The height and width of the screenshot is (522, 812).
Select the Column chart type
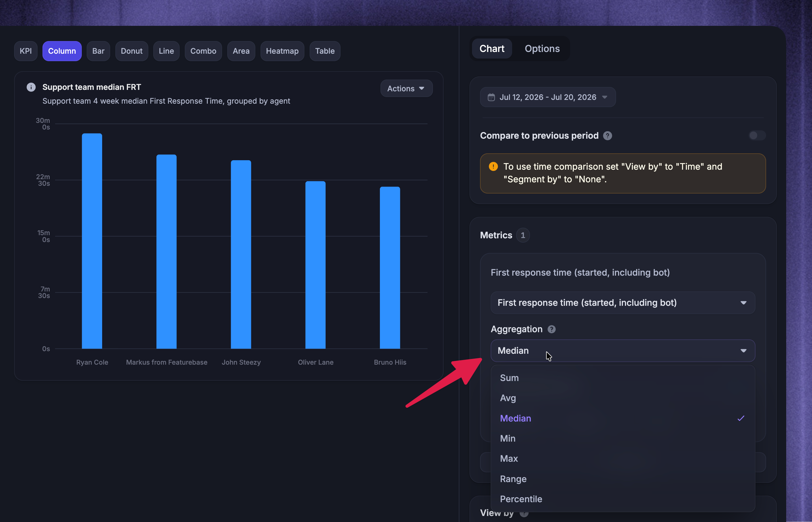click(x=62, y=51)
